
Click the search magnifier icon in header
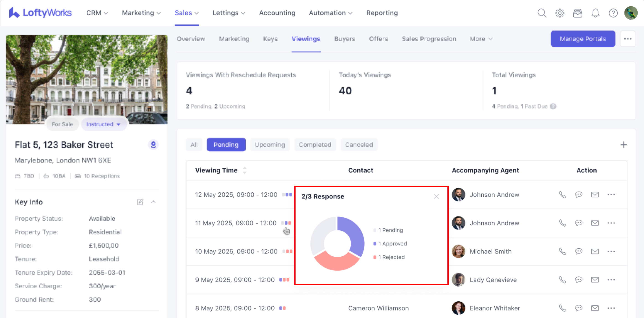[542, 13]
